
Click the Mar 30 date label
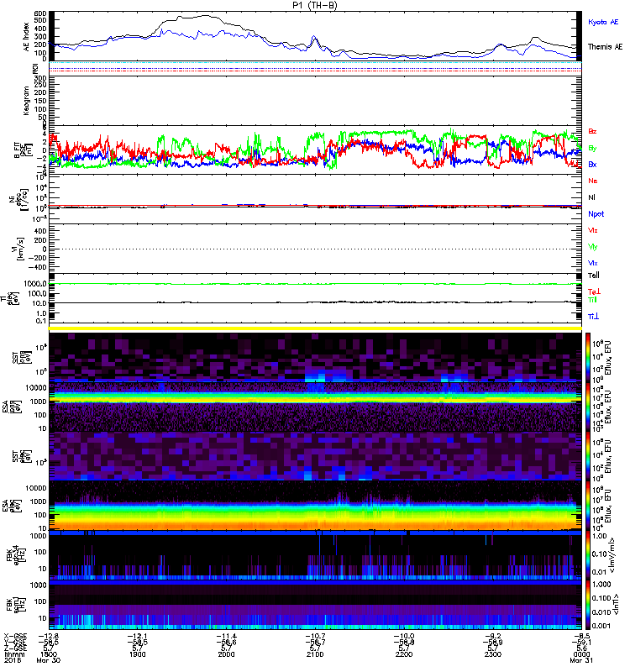[x=49, y=660]
